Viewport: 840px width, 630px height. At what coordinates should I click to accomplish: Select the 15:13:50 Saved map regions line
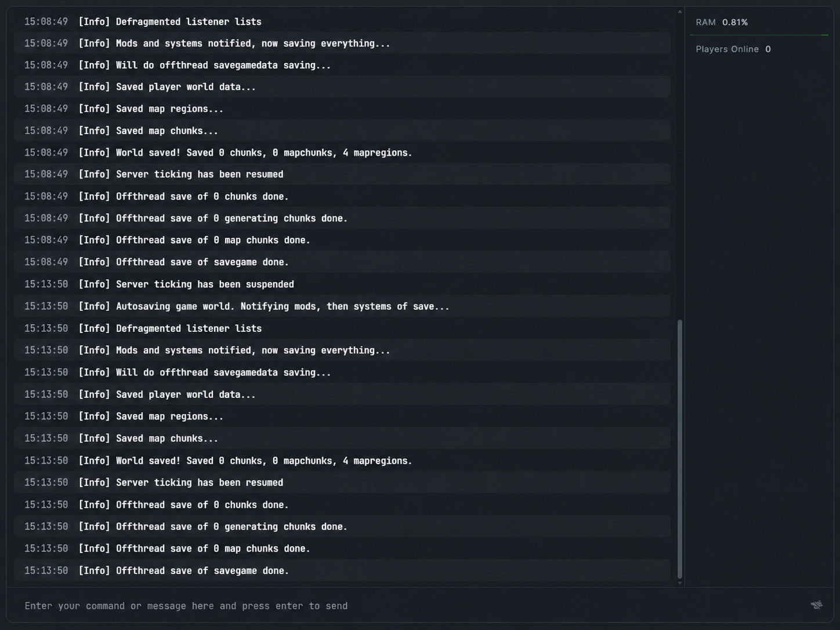pyautogui.click(x=342, y=416)
